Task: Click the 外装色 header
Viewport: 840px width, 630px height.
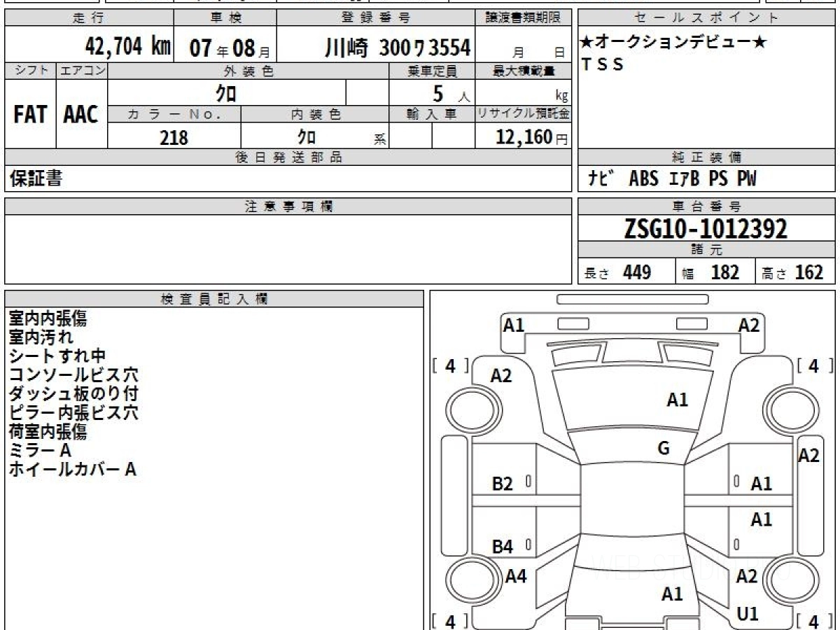Action: point(248,71)
